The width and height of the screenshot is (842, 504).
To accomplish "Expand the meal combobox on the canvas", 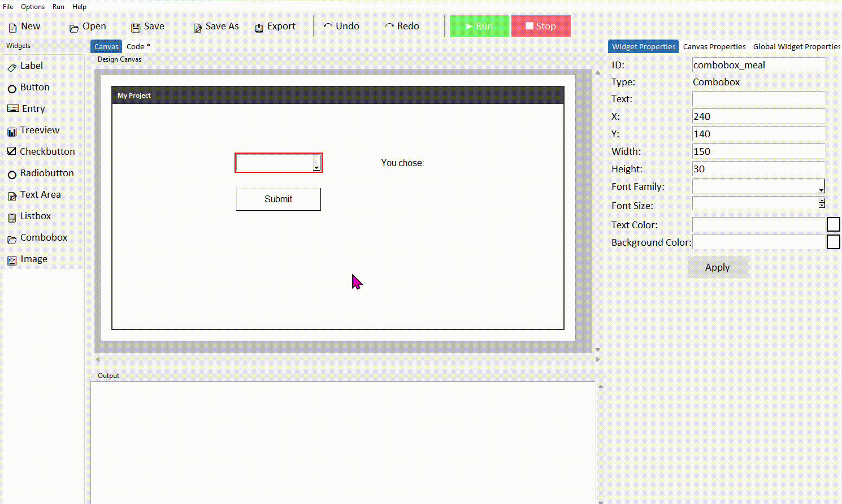I will click(317, 163).
